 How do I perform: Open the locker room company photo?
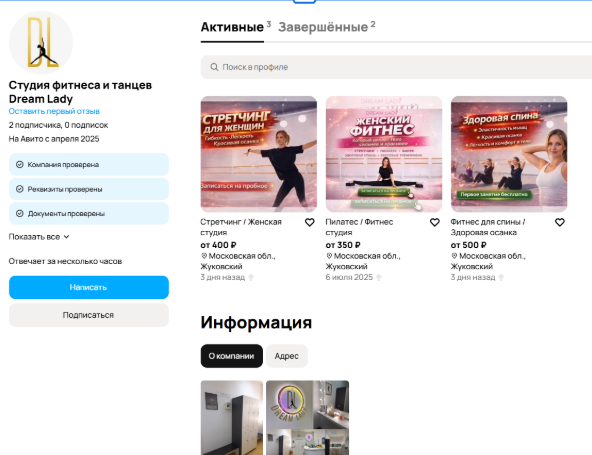coord(232,418)
